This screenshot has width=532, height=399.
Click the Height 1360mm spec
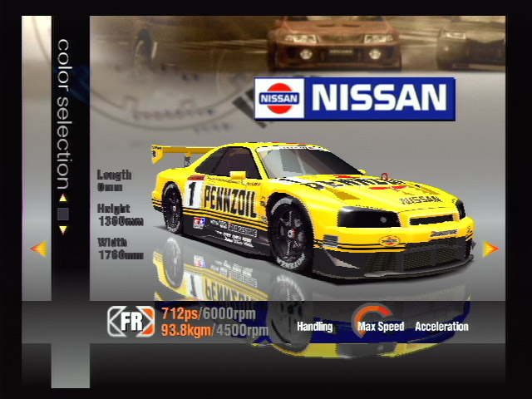pos(121,215)
